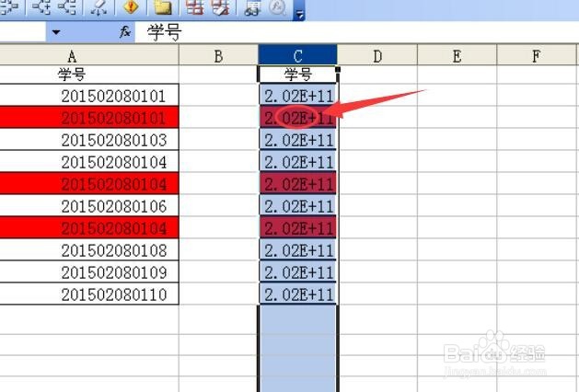Click the Remove Dependent Arrows icon
The height and width of the screenshot is (392, 579).
(67, 7)
